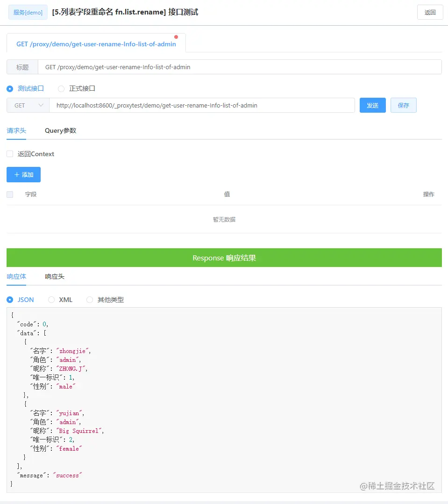Viewport: 448px width, 504px height.
Task: Click the 暂无数据 empty placeholder text
Action: 224,220
